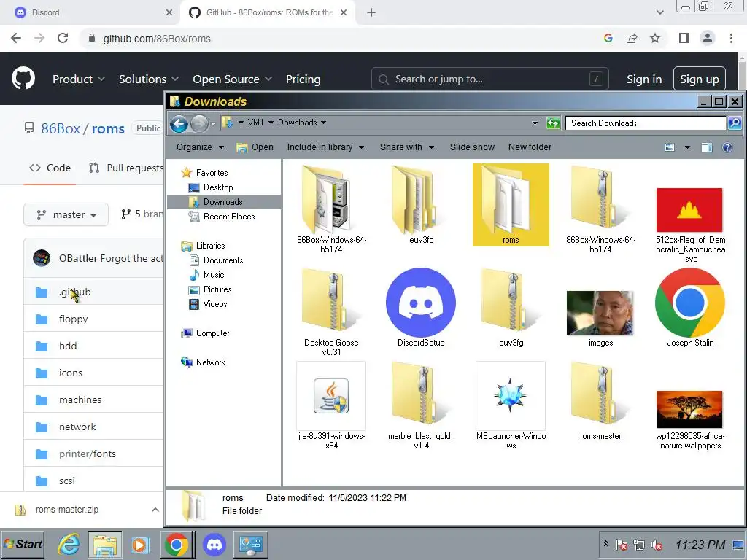Switch to the Discord browser tab
The height and width of the screenshot is (560, 747).
[x=90, y=12]
